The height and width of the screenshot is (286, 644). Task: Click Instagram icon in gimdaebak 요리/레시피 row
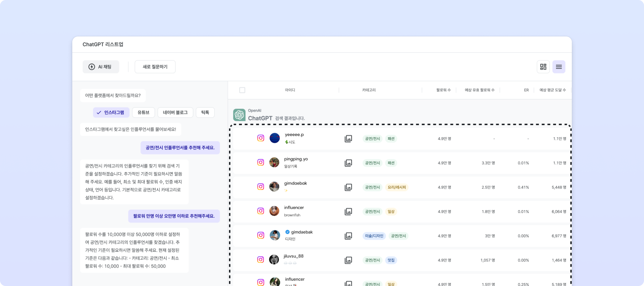(261, 187)
